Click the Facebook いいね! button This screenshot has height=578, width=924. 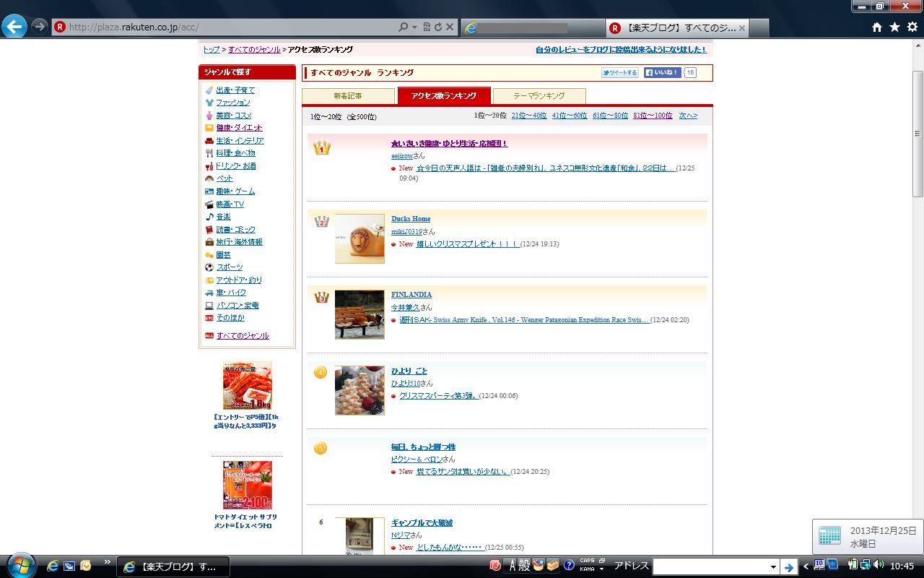pos(663,72)
